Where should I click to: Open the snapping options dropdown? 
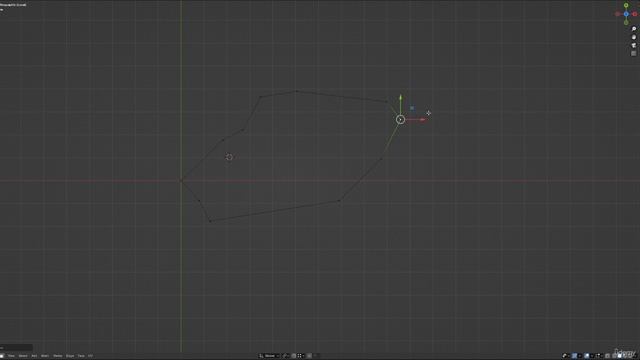pyautogui.click(x=301, y=356)
